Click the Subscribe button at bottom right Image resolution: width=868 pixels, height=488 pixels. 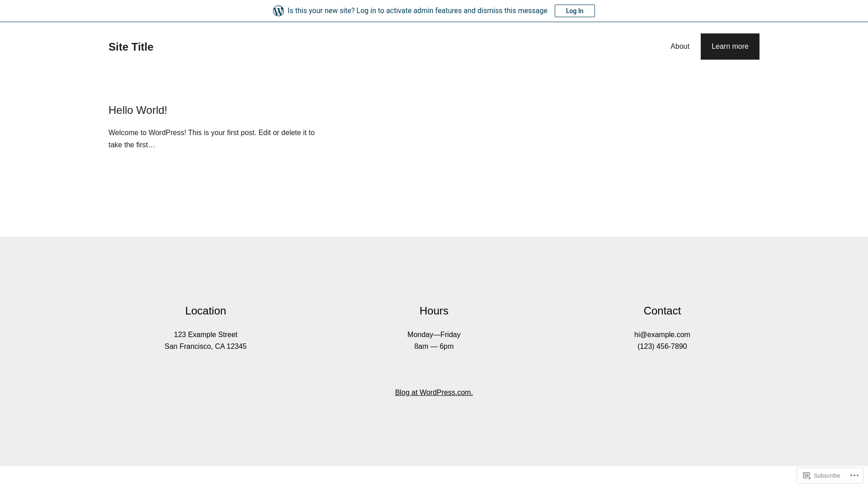pyautogui.click(x=821, y=475)
